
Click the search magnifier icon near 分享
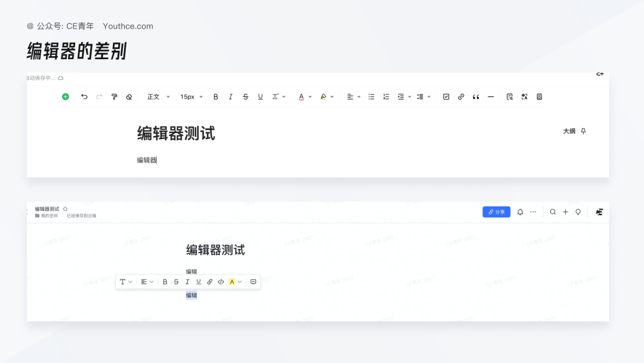coord(553,212)
